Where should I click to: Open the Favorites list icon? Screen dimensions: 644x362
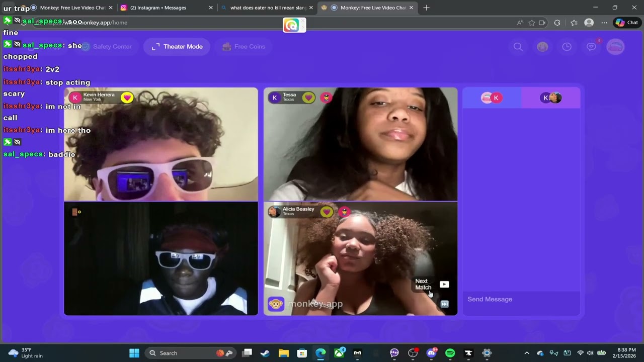tap(574, 23)
